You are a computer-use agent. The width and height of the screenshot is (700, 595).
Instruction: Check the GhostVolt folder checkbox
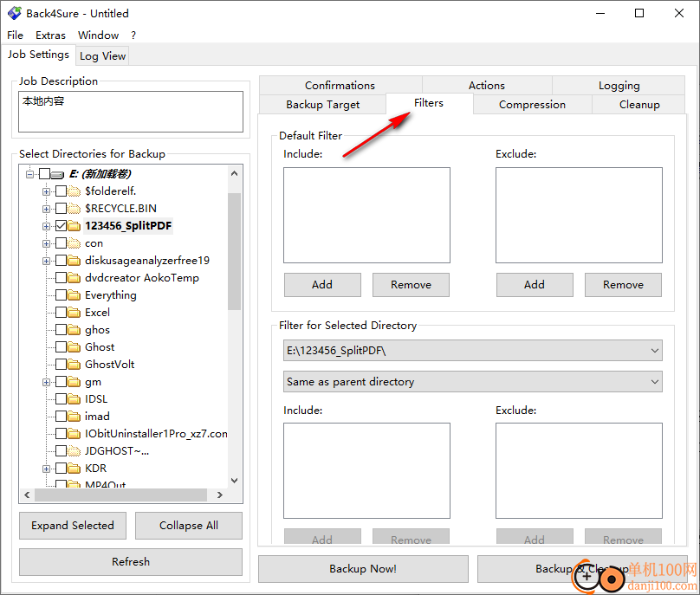(62, 365)
